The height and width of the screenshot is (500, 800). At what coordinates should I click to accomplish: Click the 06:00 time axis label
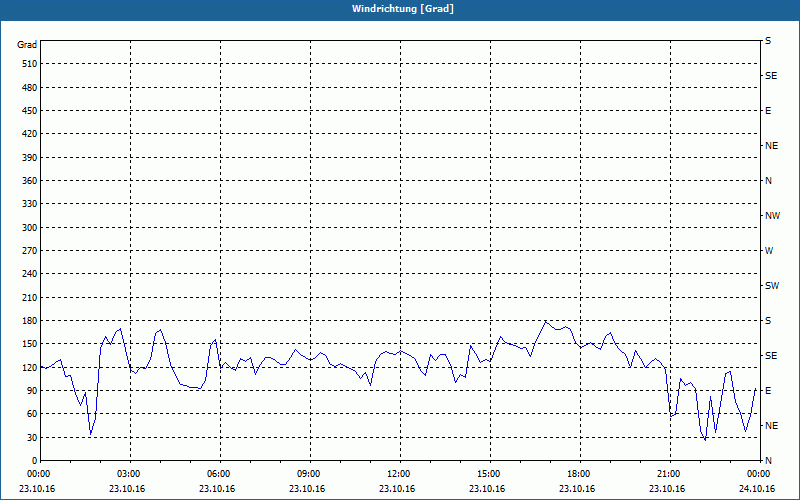click(219, 474)
